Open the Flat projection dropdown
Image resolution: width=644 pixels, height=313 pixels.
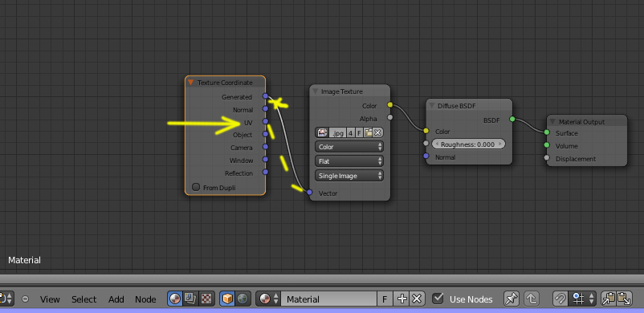point(349,161)
